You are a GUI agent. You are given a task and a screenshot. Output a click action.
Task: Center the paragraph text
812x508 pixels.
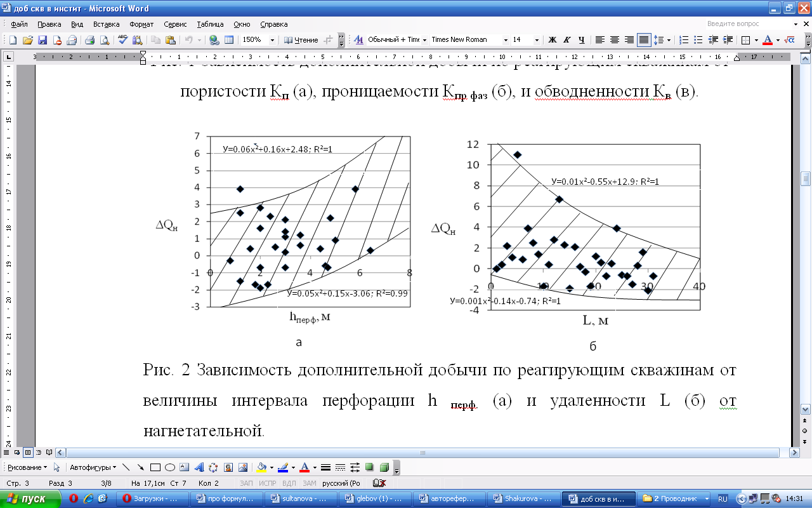click(x=615, y=40)
